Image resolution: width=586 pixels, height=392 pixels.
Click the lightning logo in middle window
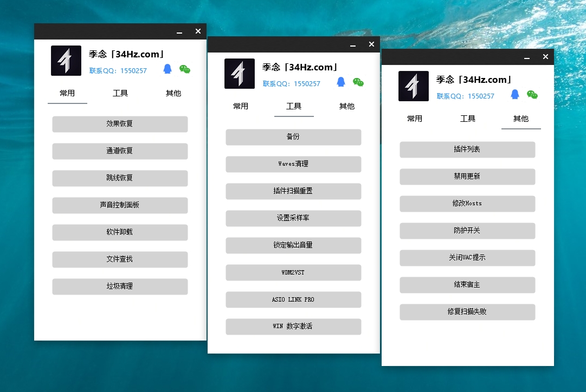[x=240, y=74]
